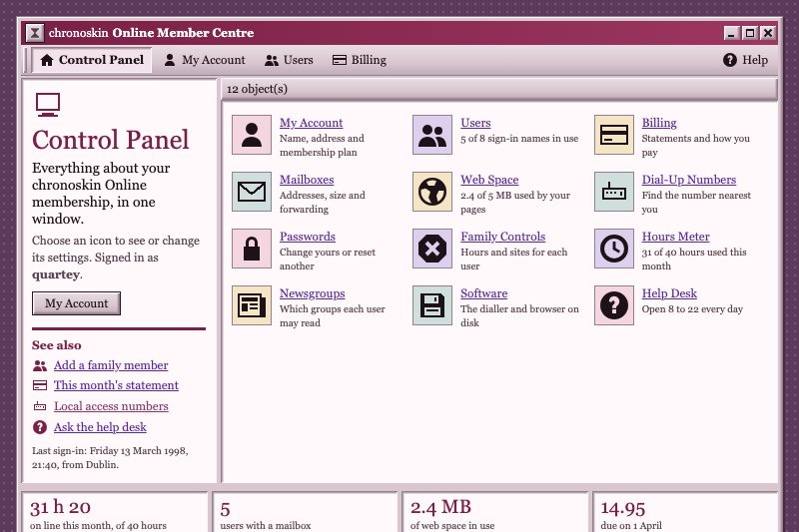This screenshot has height=532, width=799.
Task: Follow the Family Controls link
Action: coord(503,237)
